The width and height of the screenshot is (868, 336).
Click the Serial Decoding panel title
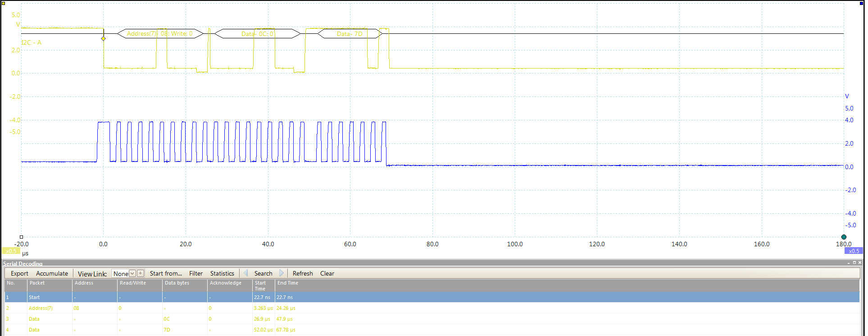coord(23,263)
